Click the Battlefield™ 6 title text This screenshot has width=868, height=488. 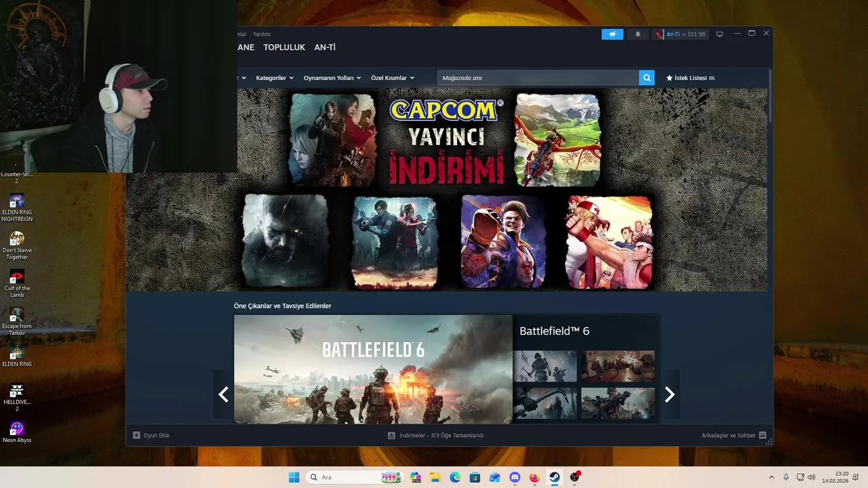(x=554, y=331)
